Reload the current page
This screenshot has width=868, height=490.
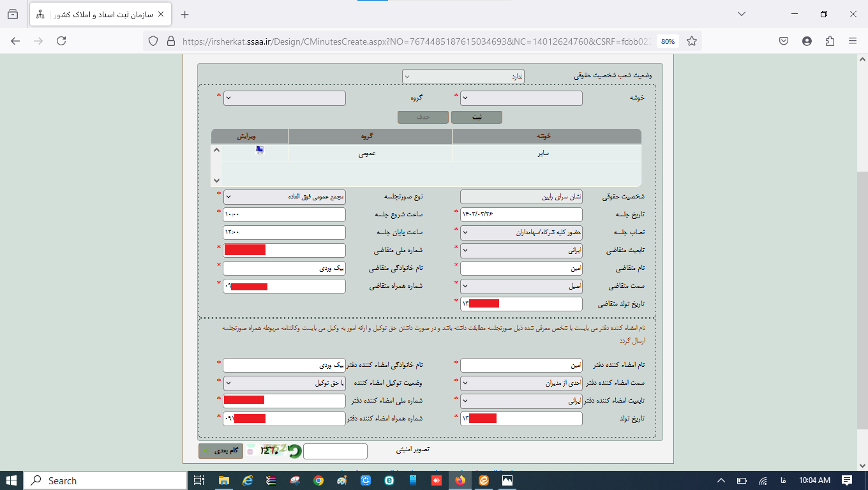click(61, 41)
